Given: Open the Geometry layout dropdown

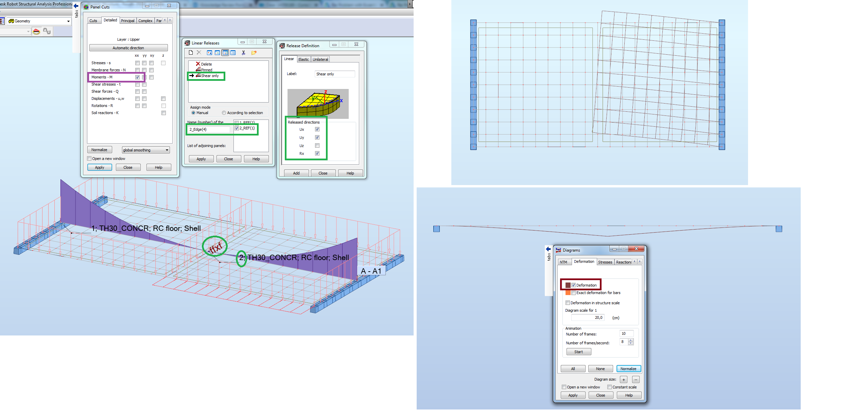Looking at the screenshot, I should click(68, 21).
